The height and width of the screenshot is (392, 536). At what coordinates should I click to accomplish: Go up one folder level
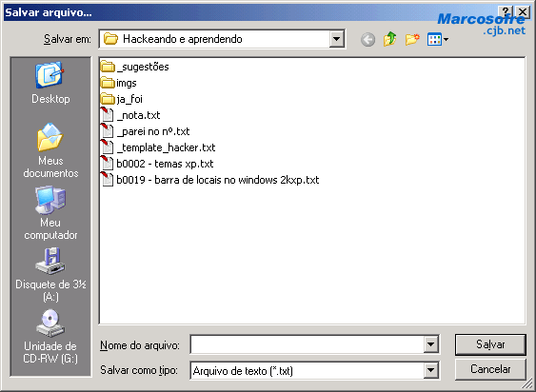[x=389, y=39]
